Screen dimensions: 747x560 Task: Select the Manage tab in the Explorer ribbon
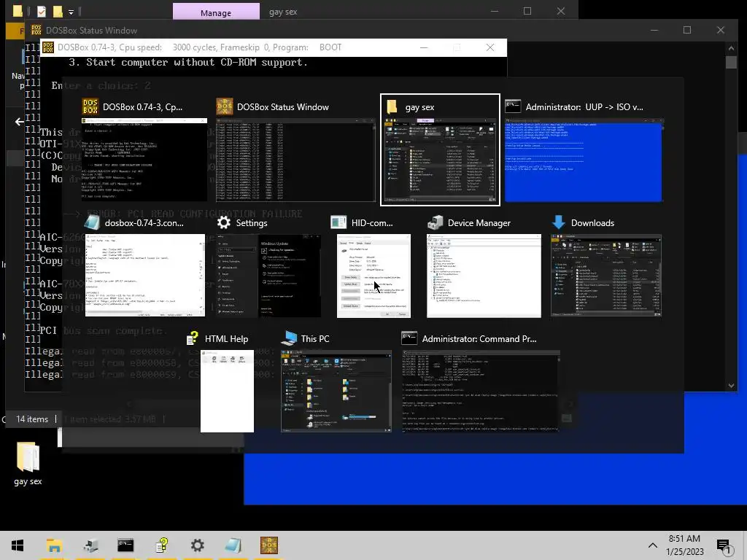pyautogui.click(x=216, y=12)
